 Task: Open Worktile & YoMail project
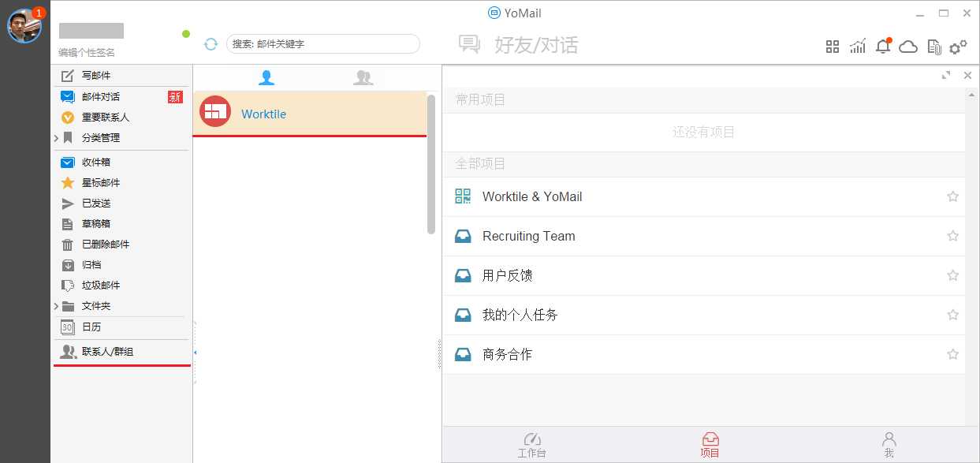click(x=703, y=196)
